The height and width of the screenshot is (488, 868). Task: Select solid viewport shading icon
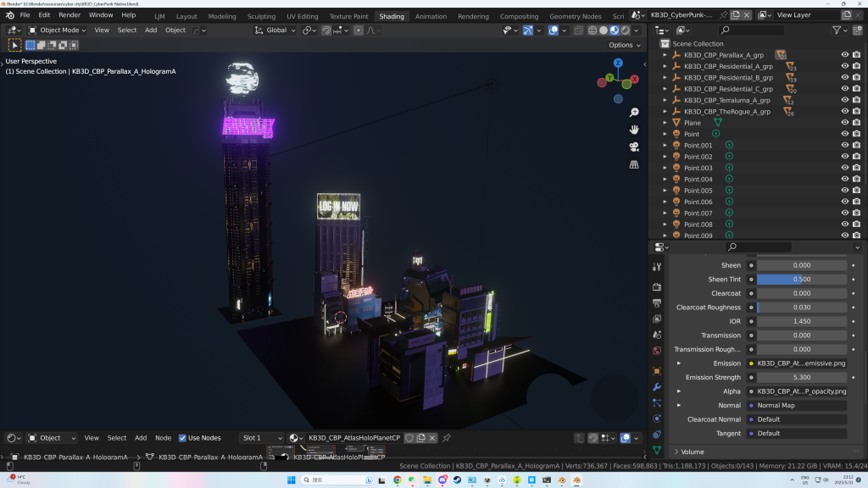coord(604,30)
